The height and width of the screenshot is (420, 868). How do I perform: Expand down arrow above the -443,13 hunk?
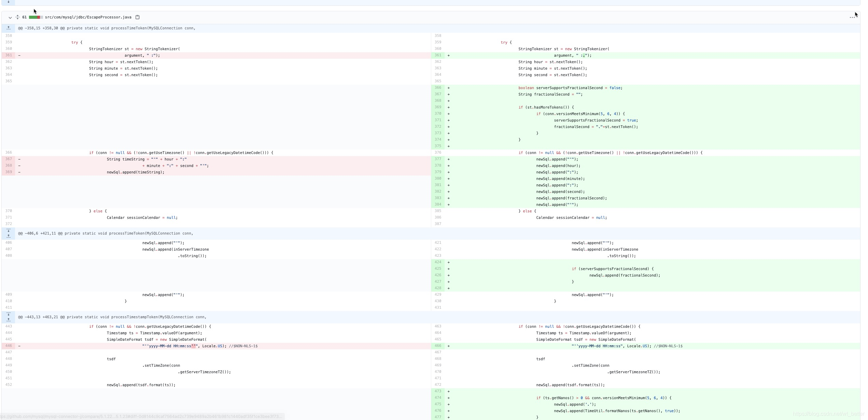[x=9, y=314]
